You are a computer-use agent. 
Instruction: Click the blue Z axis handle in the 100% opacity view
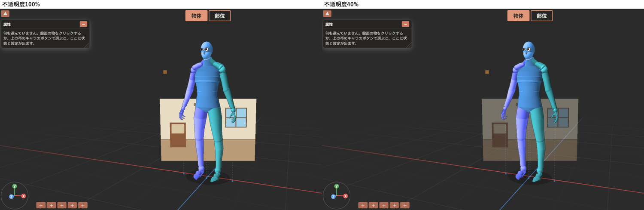11,197
